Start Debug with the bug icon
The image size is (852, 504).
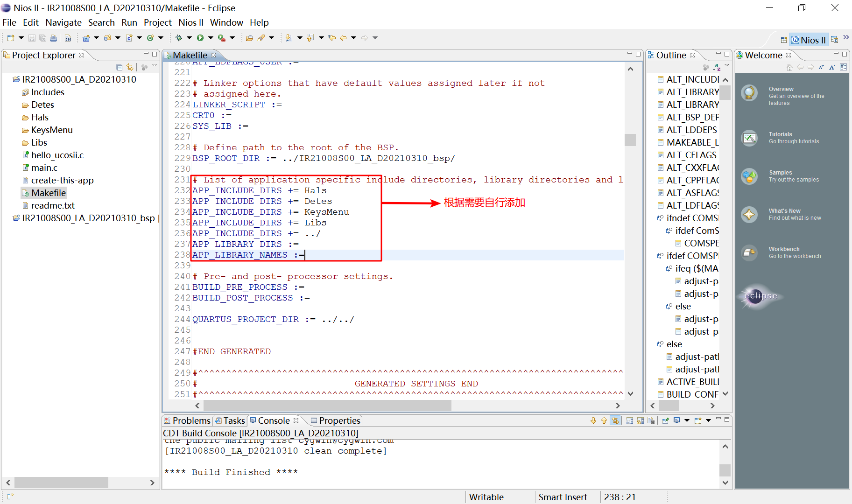point(179,38)
